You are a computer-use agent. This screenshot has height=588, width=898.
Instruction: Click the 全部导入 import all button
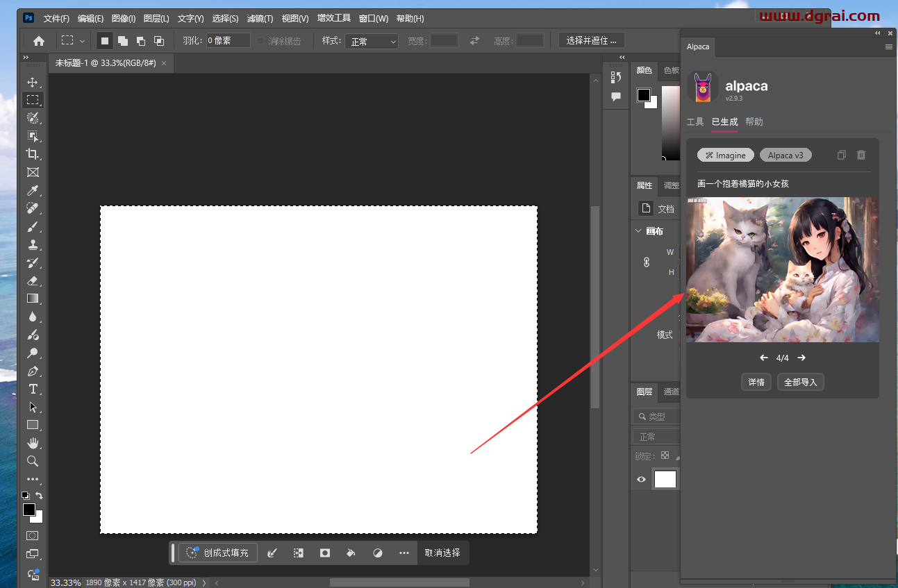click(x=800, y=382)
